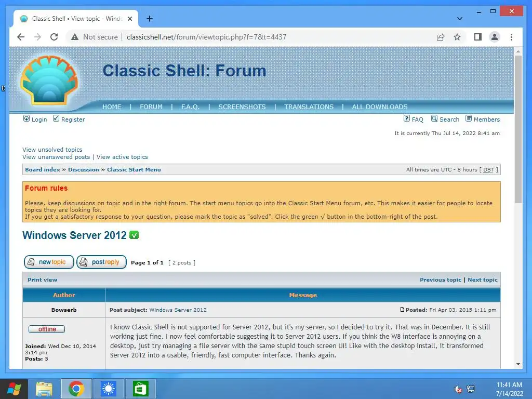Open TRANSLATIONS in navigation bar
Screen dimensions: 532x399
point(309,107)
